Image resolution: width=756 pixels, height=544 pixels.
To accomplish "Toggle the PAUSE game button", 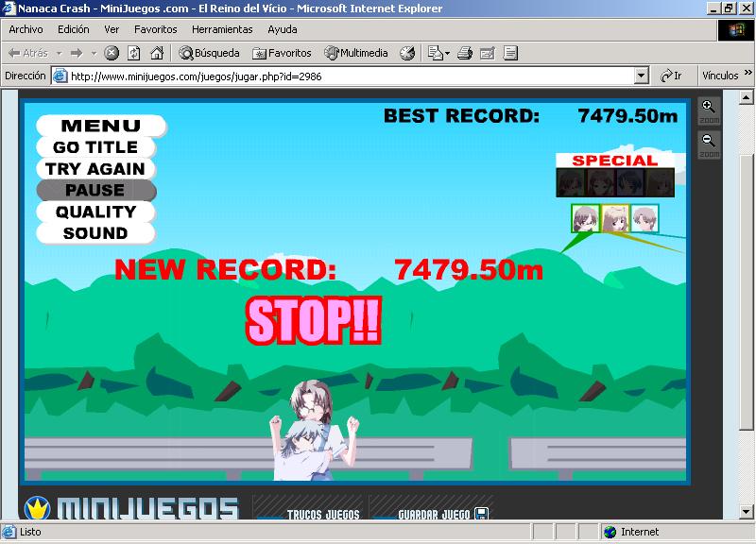I will click(96, 191).
